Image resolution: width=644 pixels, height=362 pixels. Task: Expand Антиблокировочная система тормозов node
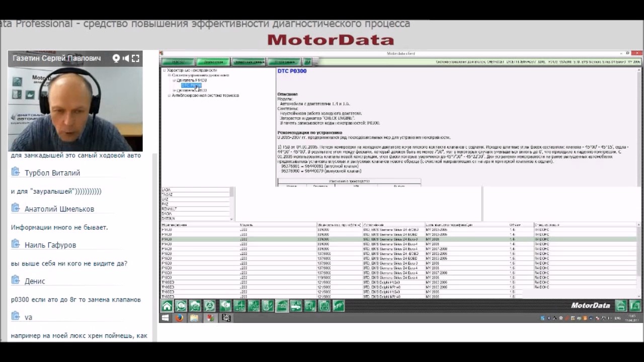point(170,96)
